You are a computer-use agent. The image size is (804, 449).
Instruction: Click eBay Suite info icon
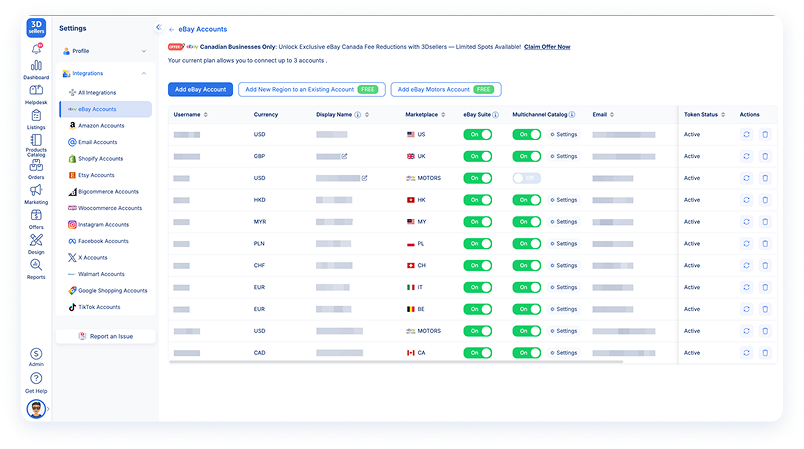tap(495, 115)
